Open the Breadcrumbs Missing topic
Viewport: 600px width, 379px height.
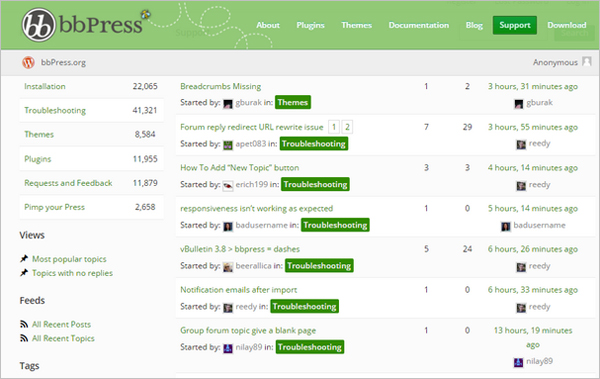coord(221,87)
